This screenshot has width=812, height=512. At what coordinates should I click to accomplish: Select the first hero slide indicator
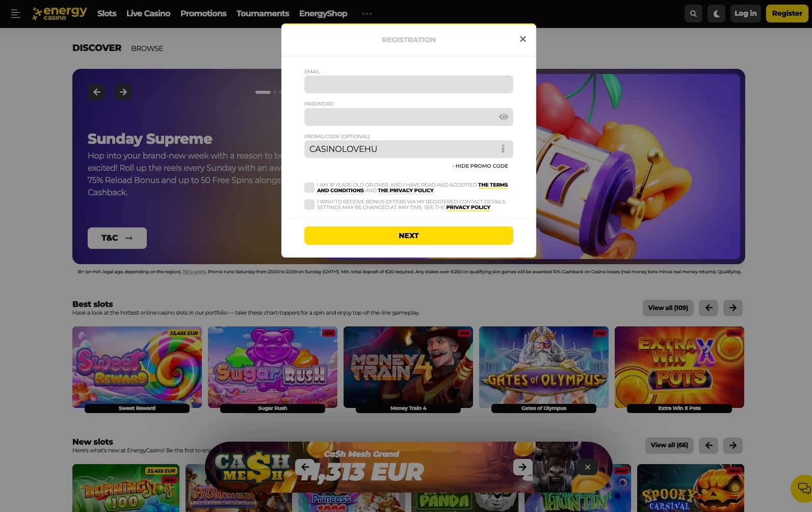tap(263, 92)
